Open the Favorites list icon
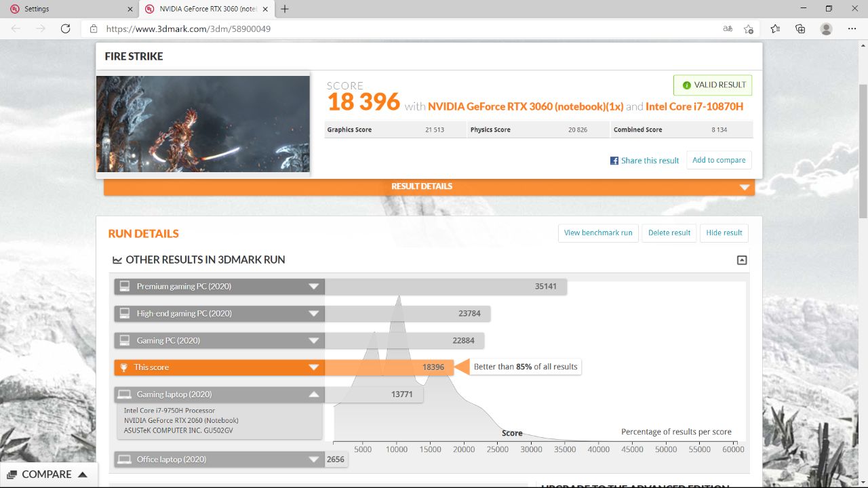868x488 pixels. click(775, 28)
